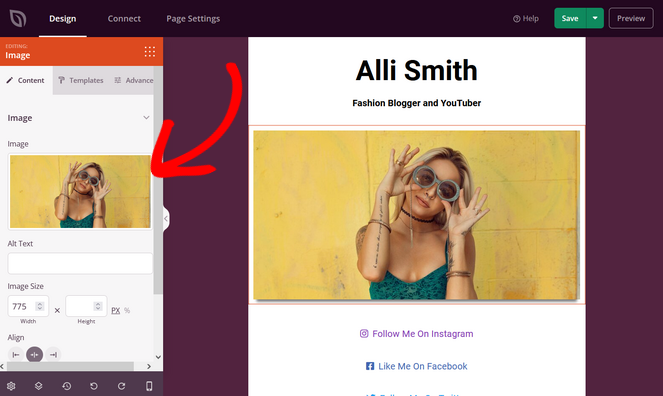Select percent unit for image size
Viewport: 663px width, 396px height.
click(x=127, y=311)
